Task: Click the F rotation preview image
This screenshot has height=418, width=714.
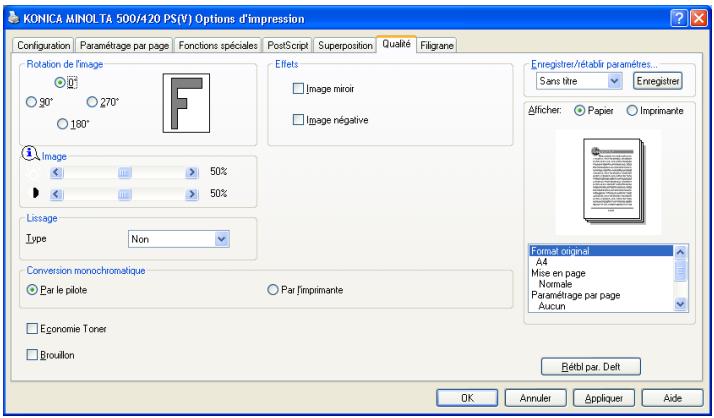Action: [x=186, y=103]
